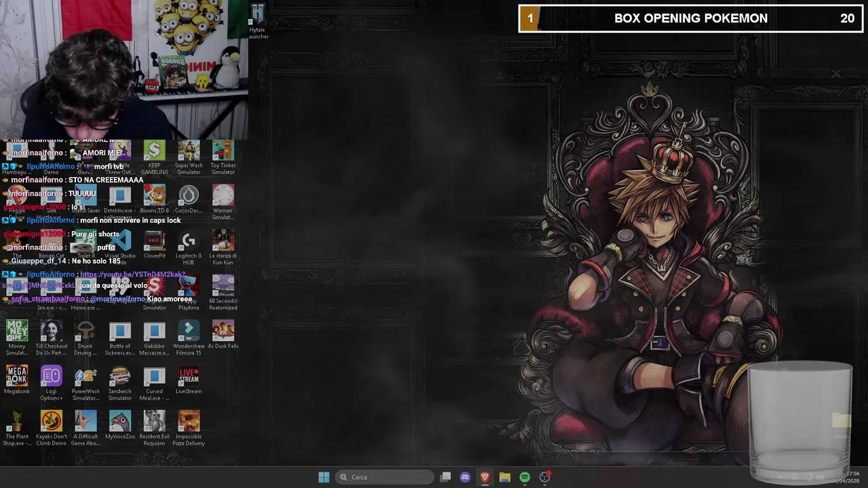The image size is (868, 488).
Task: Open the Bottle of Sickness.exe shortcut
Action: 120,338
